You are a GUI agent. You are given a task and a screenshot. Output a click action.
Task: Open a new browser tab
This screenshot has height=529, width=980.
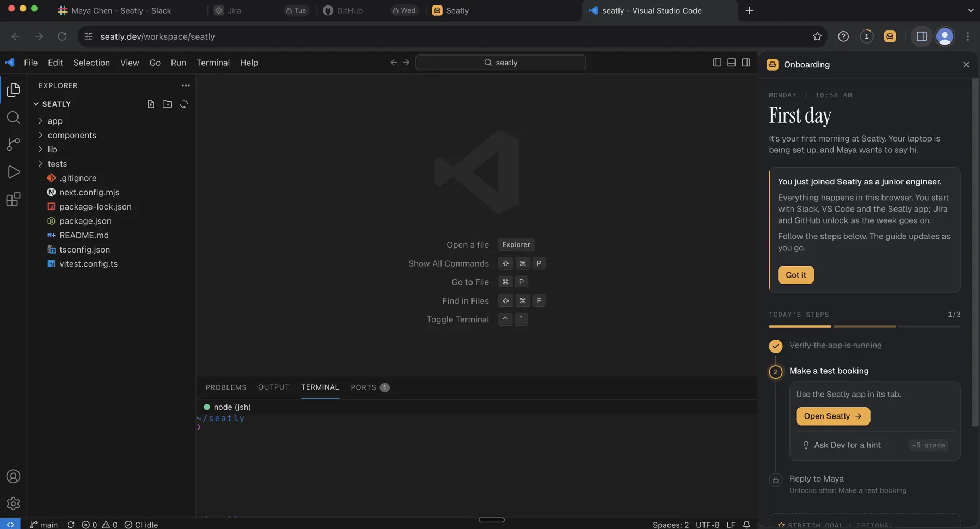[749, 10]
